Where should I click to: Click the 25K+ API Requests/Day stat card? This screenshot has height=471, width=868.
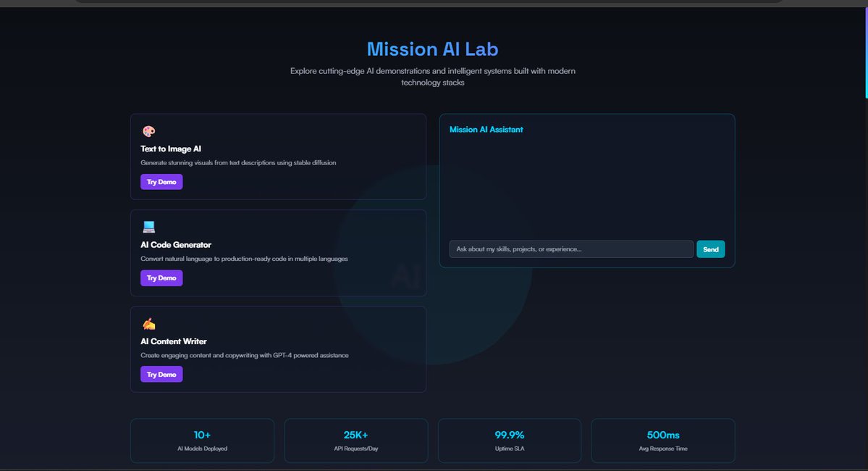coord(355,439)
